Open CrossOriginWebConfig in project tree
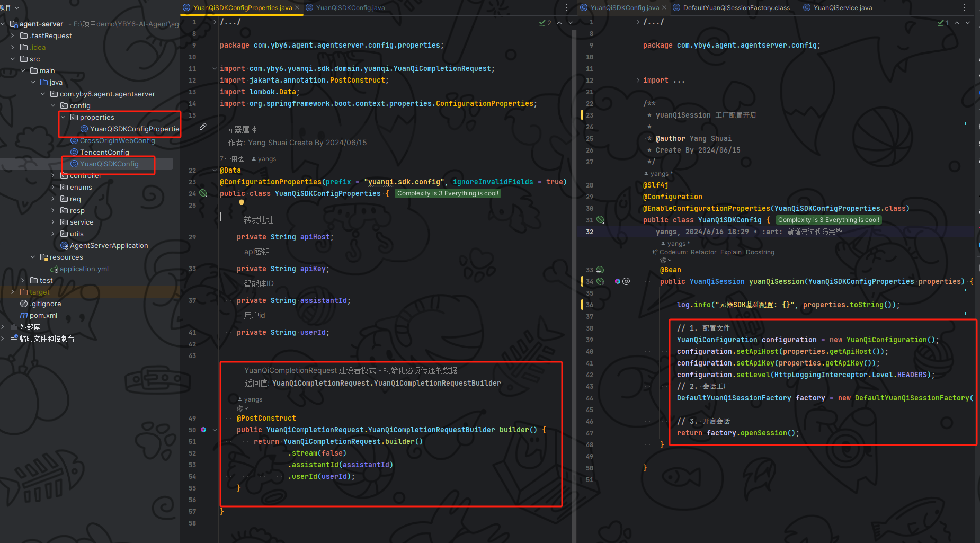Image resolution: width=980 pixels, height=543 pixels. tap(113, 140)
